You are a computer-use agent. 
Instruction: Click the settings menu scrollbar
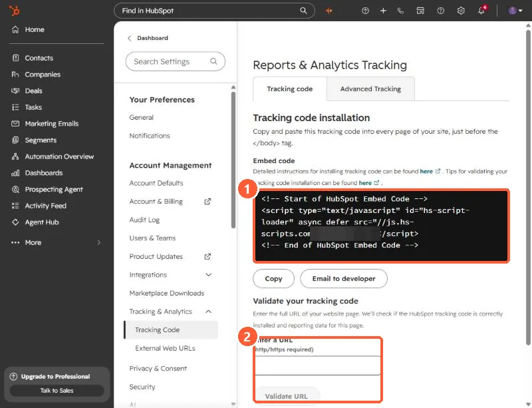[233, 160]
